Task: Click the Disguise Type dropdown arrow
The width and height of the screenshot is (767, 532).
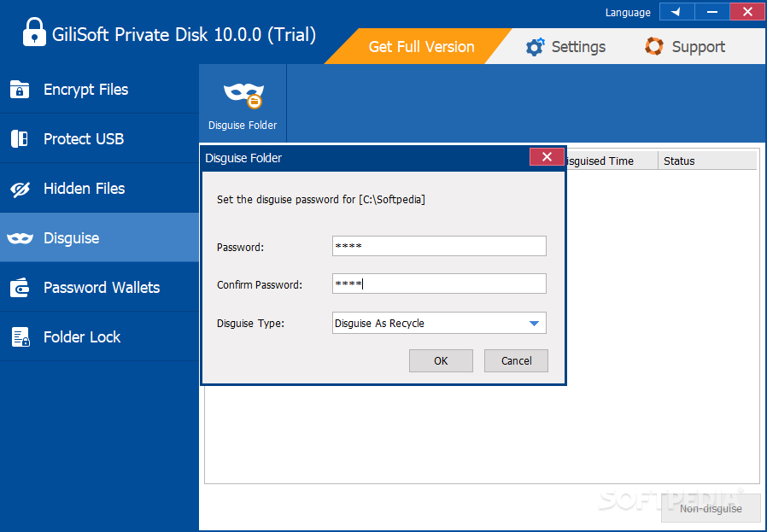Action: pyautogui.click(x=534, y=324)
